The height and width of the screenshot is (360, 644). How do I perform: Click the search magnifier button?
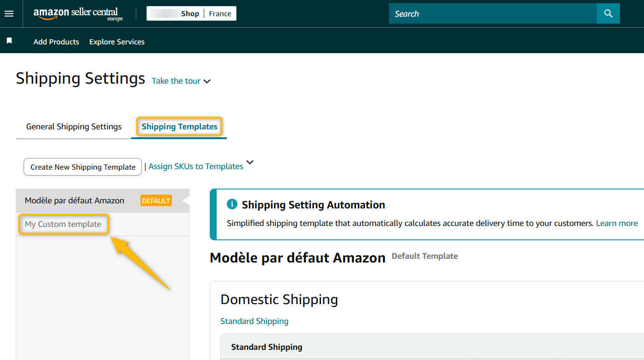pos(608,14)
